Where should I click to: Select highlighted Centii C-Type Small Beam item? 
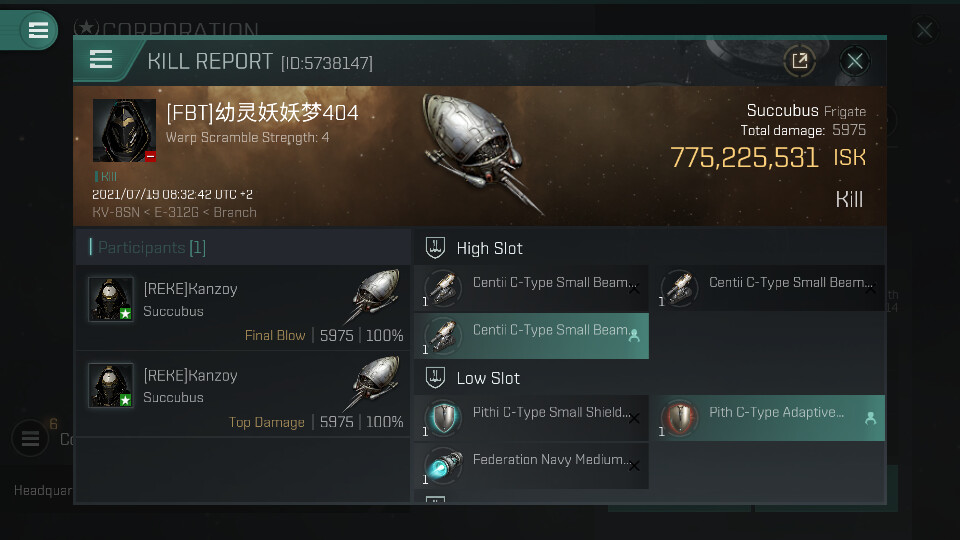tap(531, 336)
